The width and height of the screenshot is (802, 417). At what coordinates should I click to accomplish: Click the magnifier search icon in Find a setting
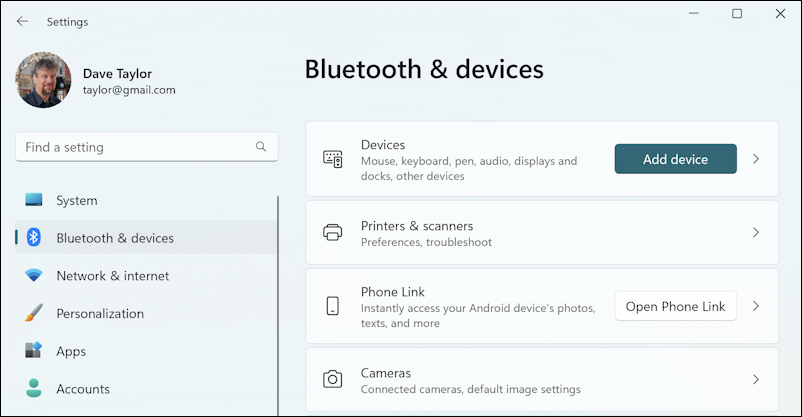pos(261,147)
